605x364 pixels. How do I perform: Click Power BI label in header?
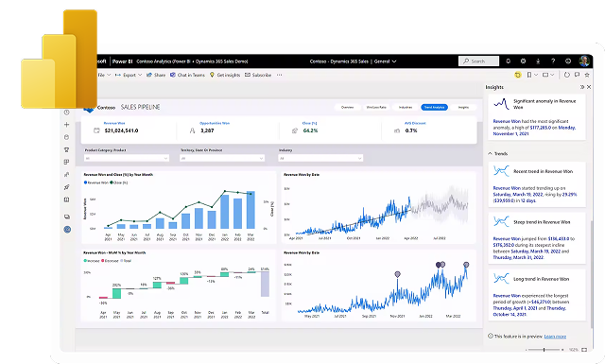click(122, 61)
